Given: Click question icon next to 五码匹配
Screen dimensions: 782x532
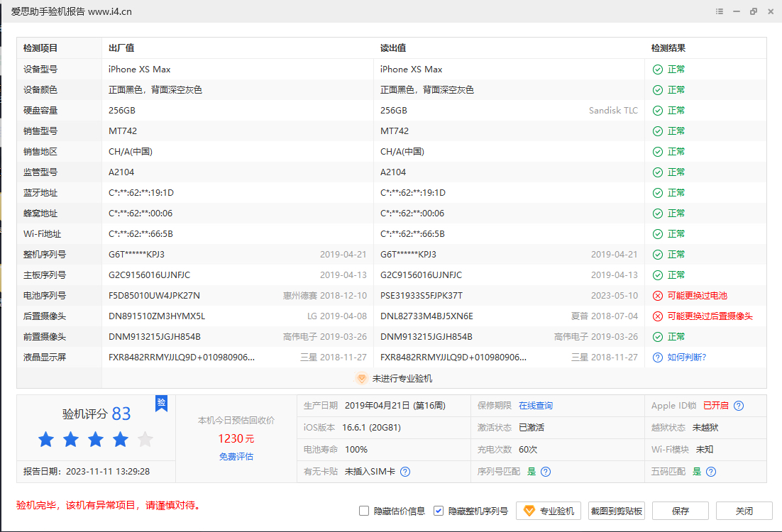Looking at the screenshot, I should (x=710, y=471).
